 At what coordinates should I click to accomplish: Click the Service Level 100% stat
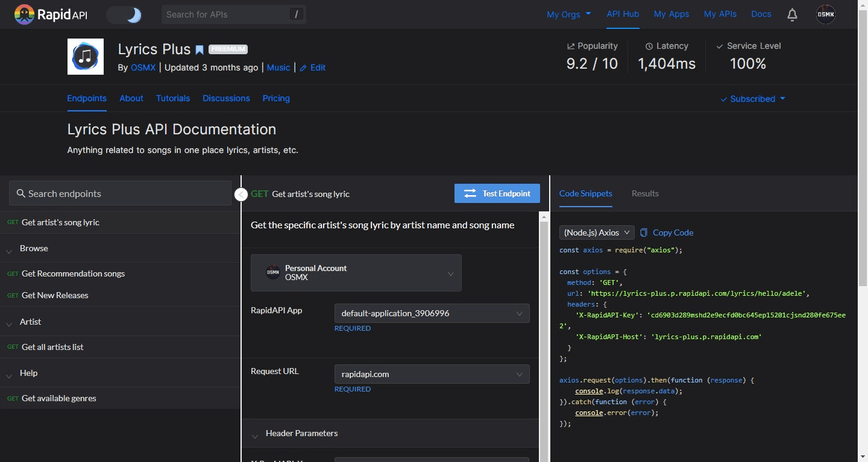click(748, 57)
